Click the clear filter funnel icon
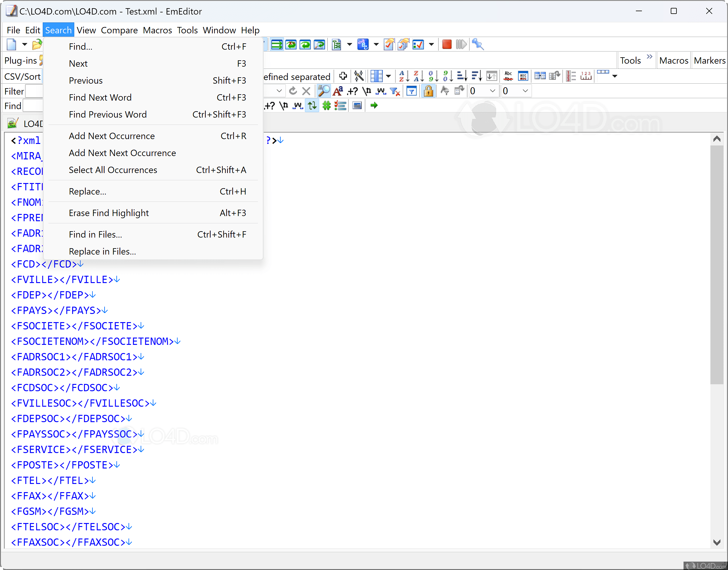 395,91
